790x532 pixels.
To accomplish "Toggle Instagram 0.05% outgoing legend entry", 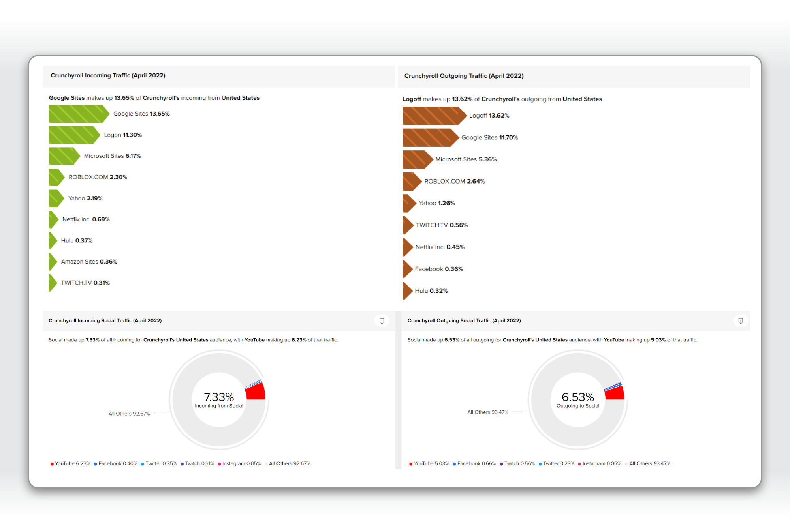I will coord(600,463).
